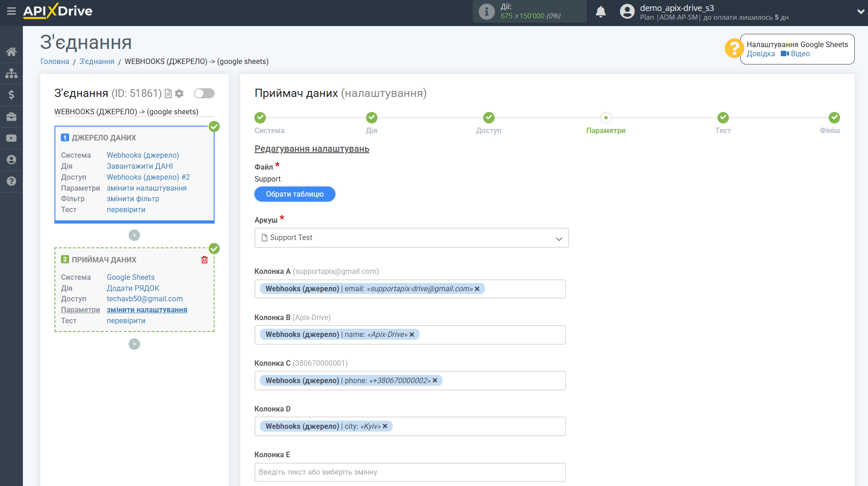Open the notifications bell
This screenshot has width=868, height=486.
(x=601, y=11)
